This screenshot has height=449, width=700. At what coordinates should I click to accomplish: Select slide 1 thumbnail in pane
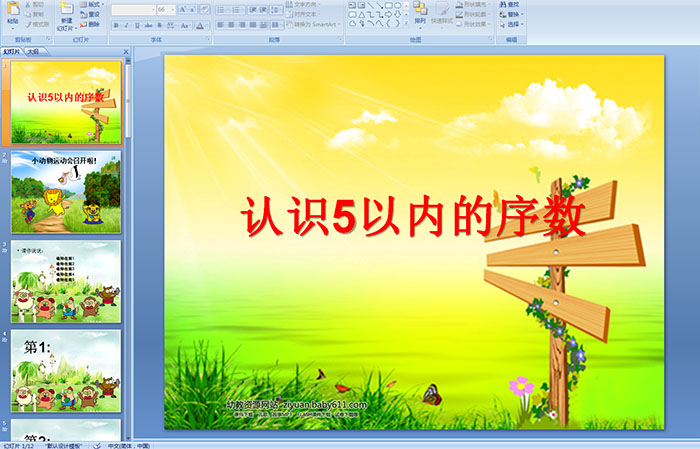66,103
